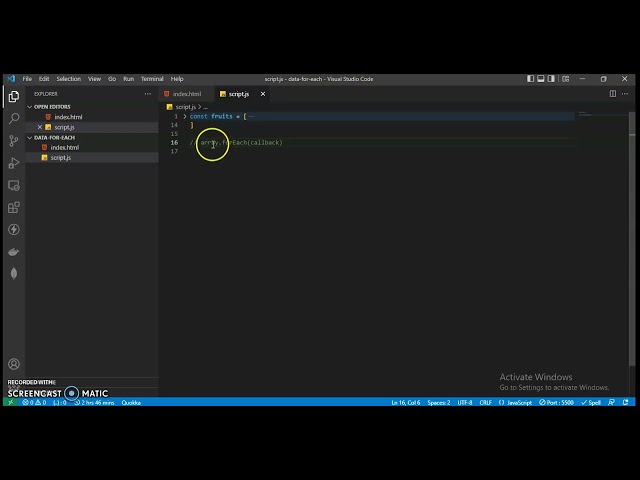Open the Go menu

[112, 79]
